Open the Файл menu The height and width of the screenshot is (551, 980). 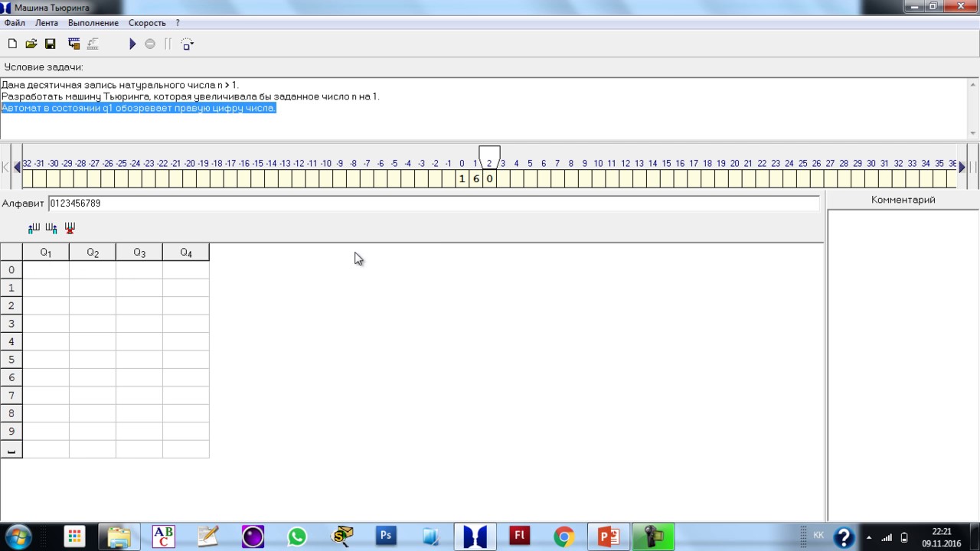(x=15, y=23)
